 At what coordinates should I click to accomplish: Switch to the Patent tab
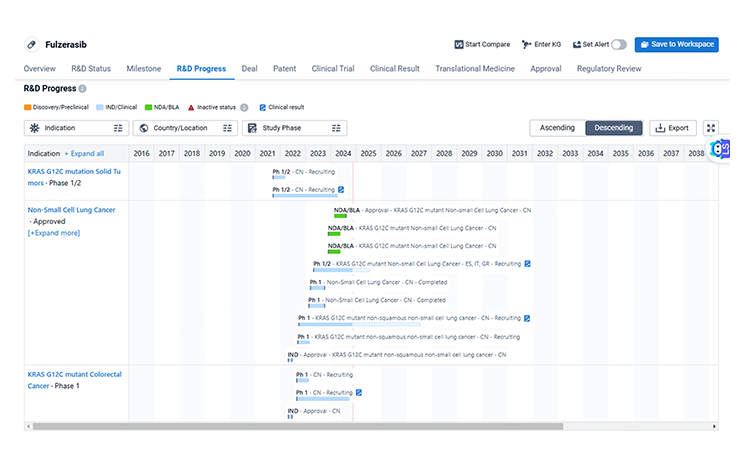284,69
